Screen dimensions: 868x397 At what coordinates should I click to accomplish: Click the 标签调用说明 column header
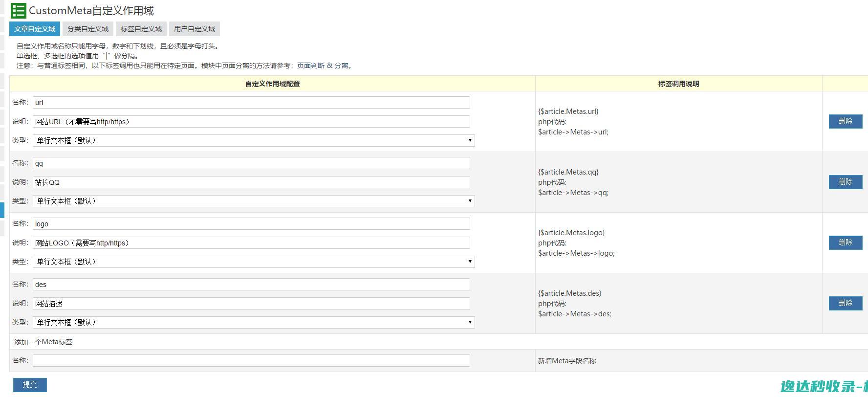678,84
